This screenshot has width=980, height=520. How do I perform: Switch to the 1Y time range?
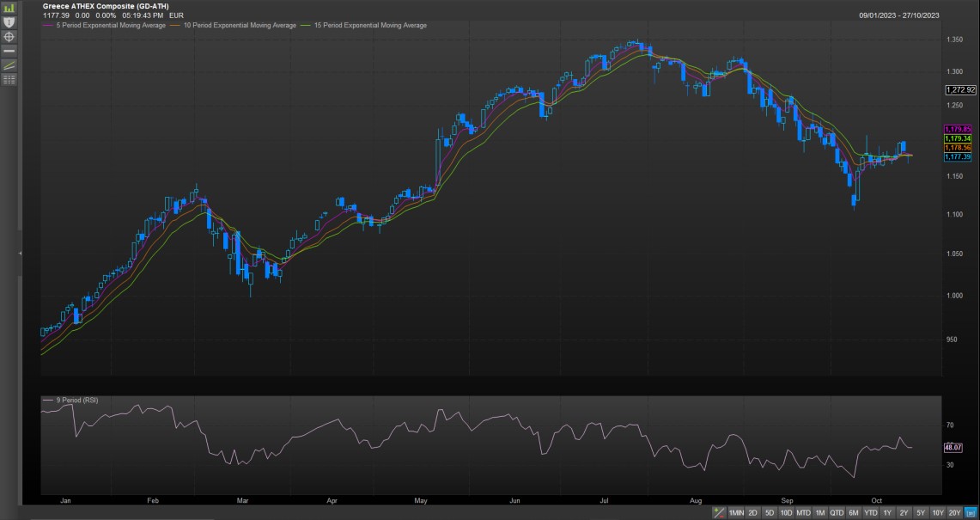[887, 513]
